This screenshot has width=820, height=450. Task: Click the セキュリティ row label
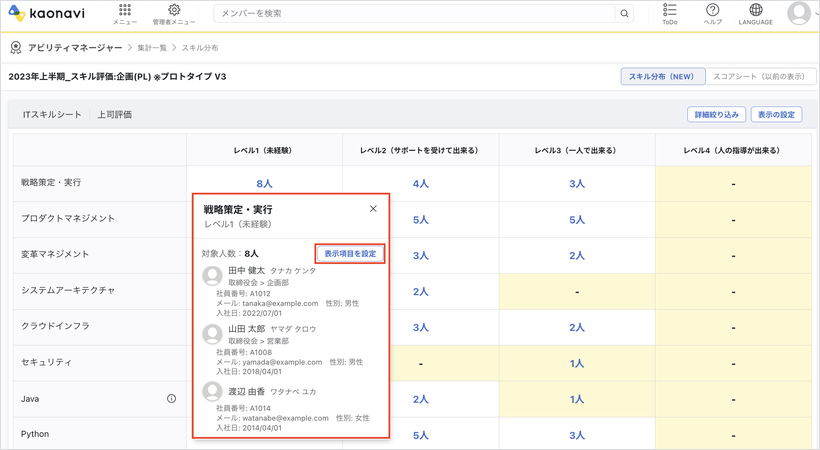(x=46, y=362)
